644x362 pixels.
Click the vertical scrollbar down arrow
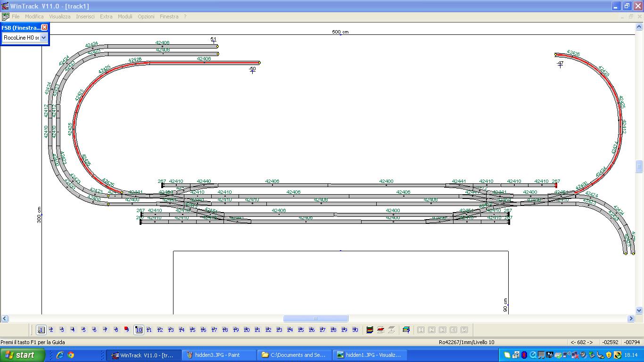(x=639, y=311)
